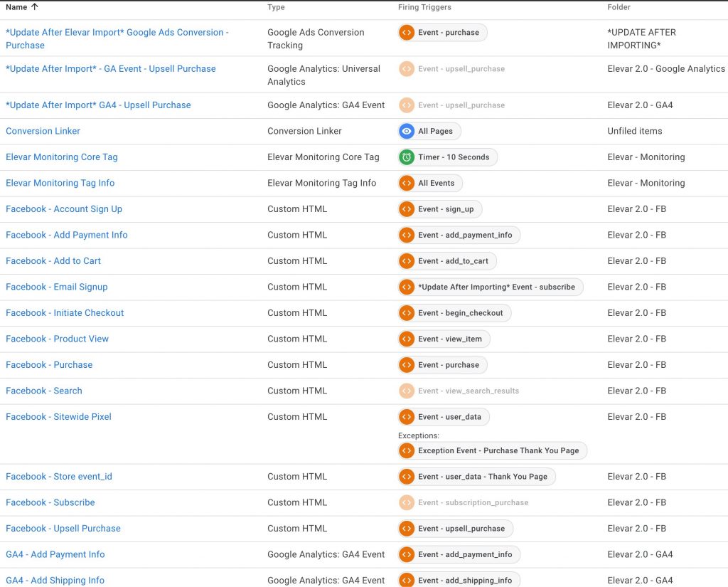This screenshot has width=728, height=587.
Task: Click the purchase trigger icon in the Facebook - Purchase row
Action: (407, 365)
